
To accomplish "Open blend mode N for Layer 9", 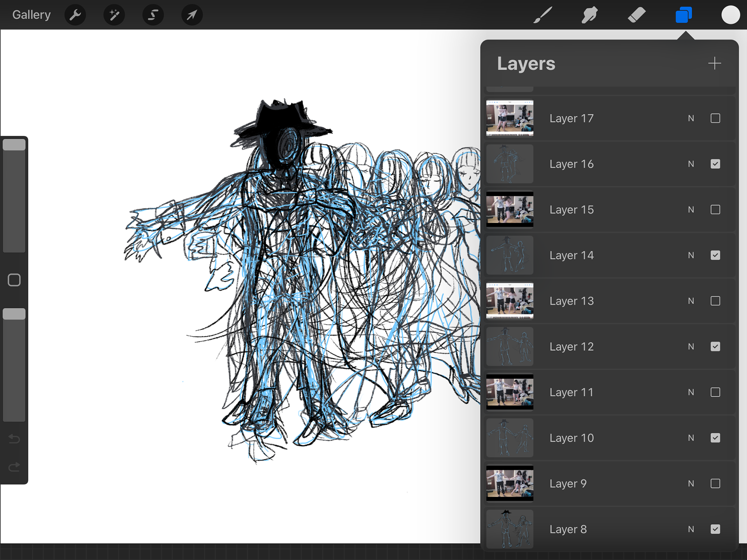I will click(691, 483).
